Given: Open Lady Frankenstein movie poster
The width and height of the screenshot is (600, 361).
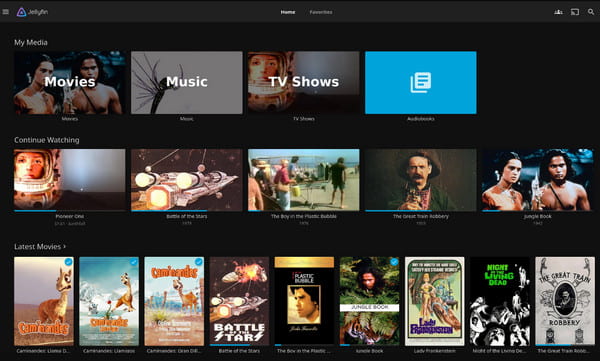Looking at the screenshot, I should (435, 301).
